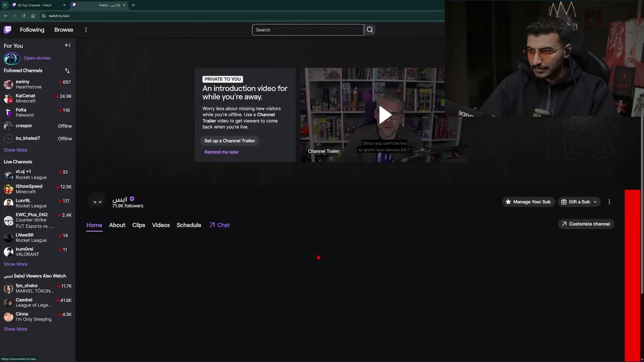
Task: Reload the page in the browser
Action: pyautogui.click(x=24, y=16)
